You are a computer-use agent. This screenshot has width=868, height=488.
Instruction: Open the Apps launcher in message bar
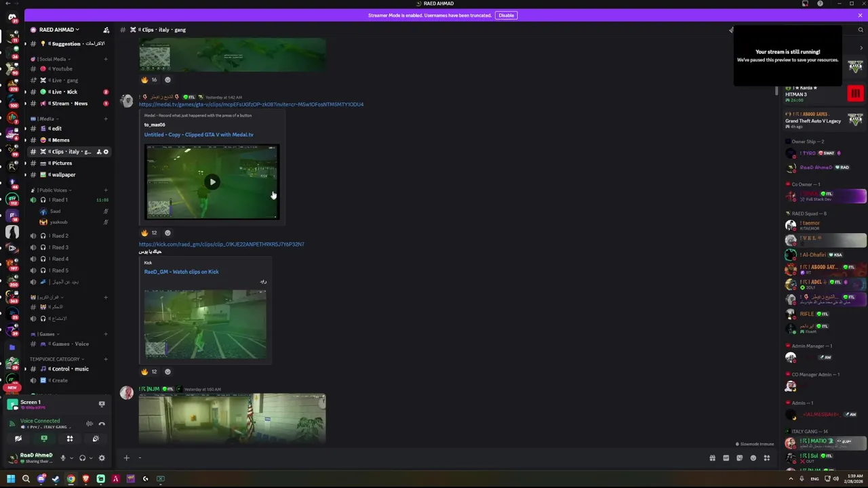click(x=767, y=458)
